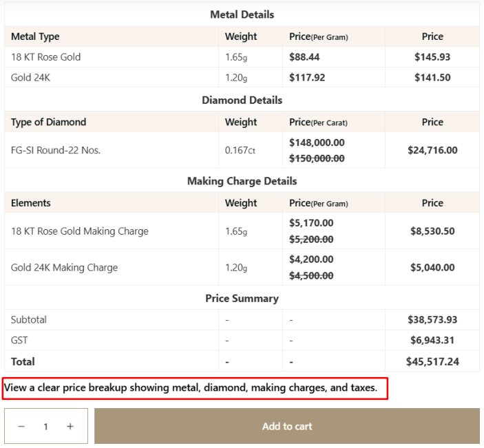Click the 18 KT Rose Gold Making Charge row
This screenshot has height=448, width=484.
[x=80, y=231]
